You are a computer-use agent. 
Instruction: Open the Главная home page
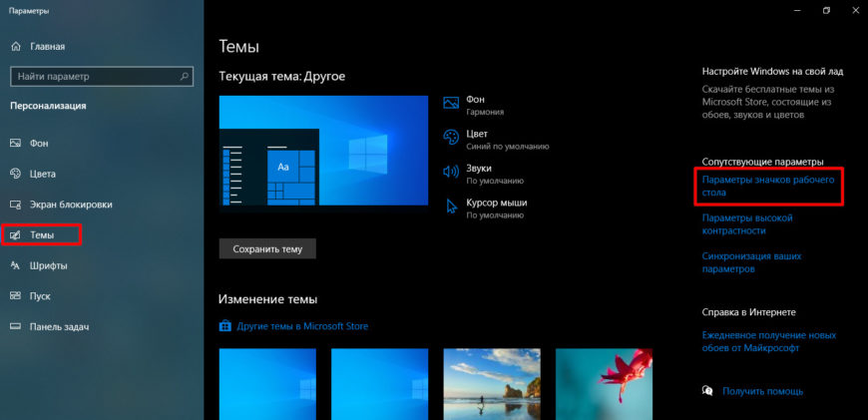(38, 47)
